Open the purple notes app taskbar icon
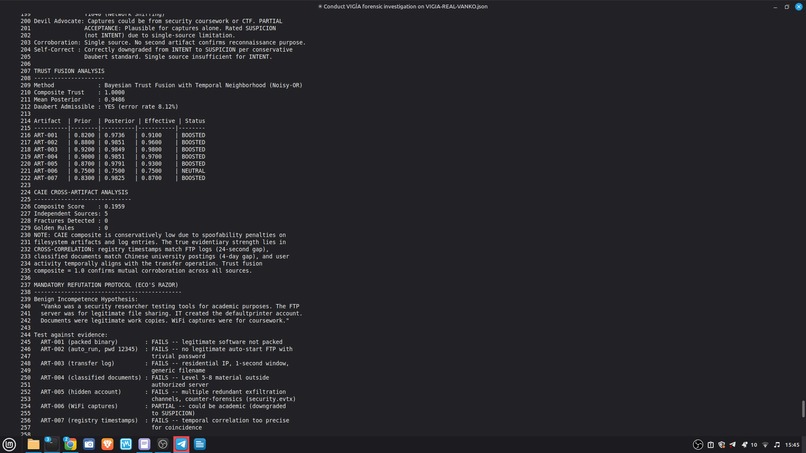This screenshot has width=806, height=453. point(144,444)
